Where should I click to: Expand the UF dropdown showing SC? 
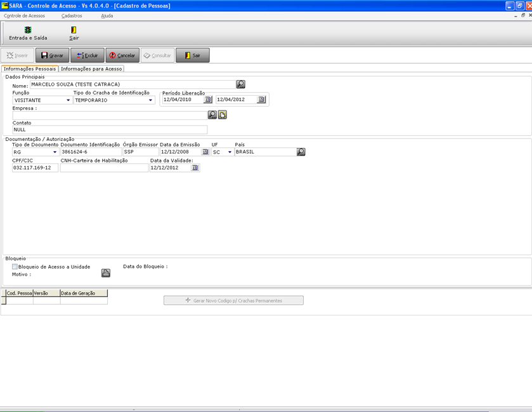click(230, 152)
